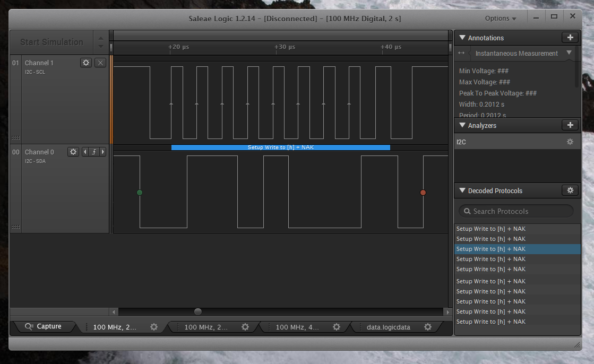Jump to next edge on Channel 0

[x=102, y=152]
